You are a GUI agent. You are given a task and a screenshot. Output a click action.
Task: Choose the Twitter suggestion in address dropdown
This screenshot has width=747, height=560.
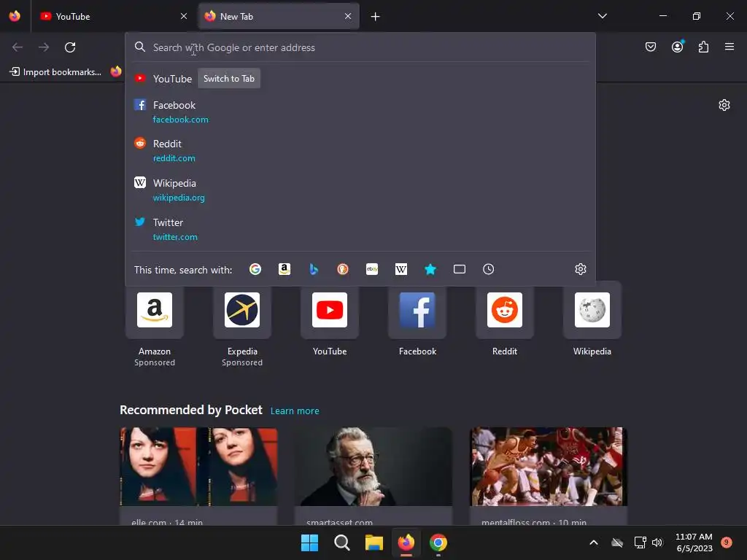(x=360, y=229)
